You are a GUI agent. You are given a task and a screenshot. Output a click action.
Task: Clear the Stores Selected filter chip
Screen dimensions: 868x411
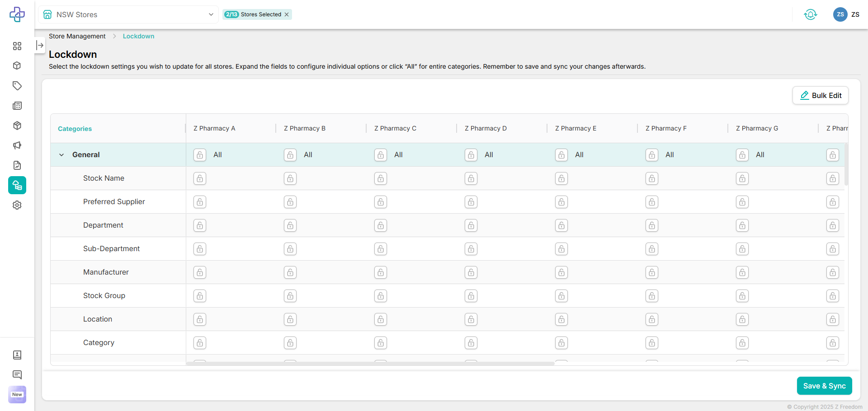[287, 14]
